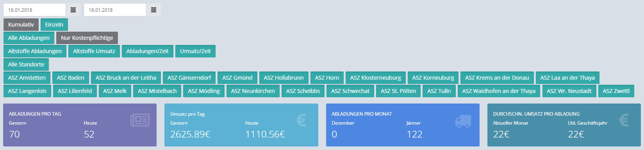Click the euro icon in Umsatz pro Tag
This screenshot has width=644, height=150.
301,120
